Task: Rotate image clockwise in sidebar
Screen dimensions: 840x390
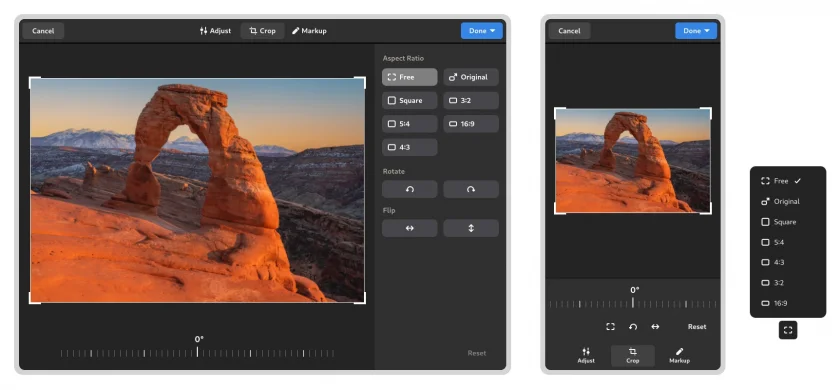Action: point(471,189)
